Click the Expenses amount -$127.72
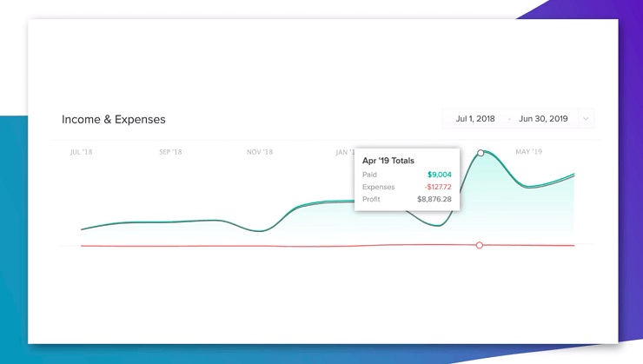Image resolution: width=643 pixels, height=364 pixels. click(438, 187)
